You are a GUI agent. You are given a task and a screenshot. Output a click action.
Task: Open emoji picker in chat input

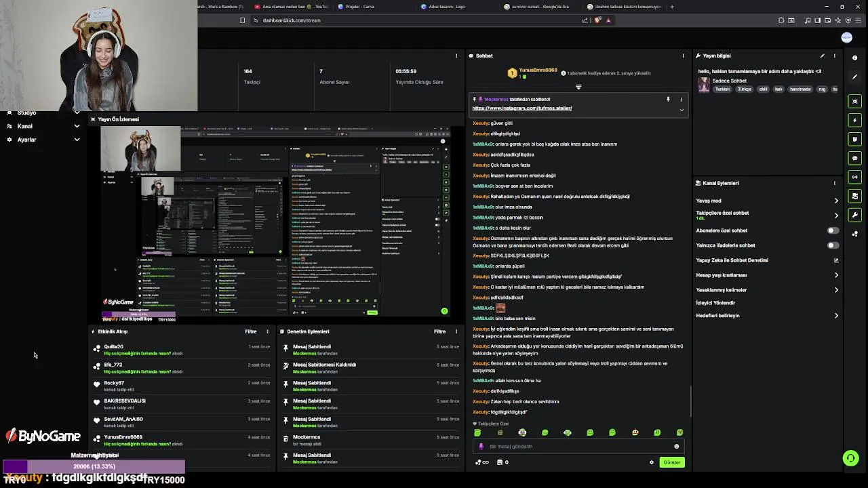pos(676,447)
